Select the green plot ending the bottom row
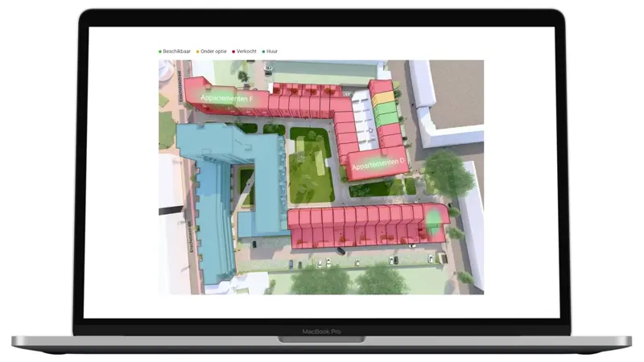Screen dimensions: 644x362 click(434, 219)
